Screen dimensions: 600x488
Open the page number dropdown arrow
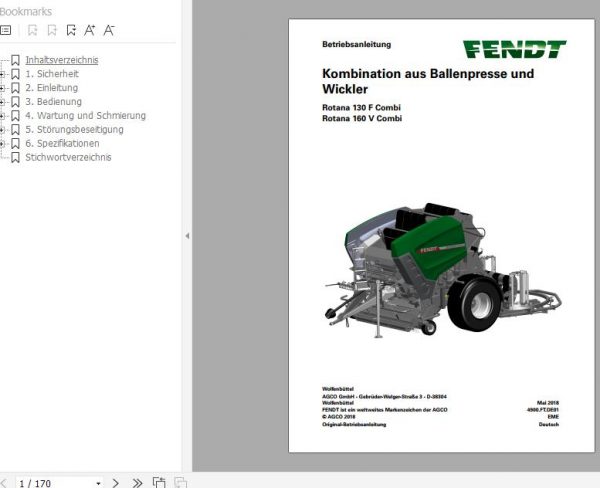(98, 483)
